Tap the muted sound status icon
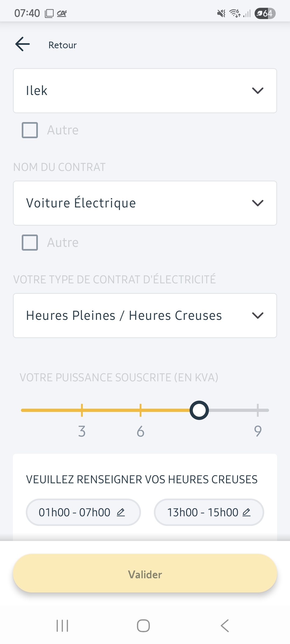This screenshot has width=290, height=644. 221,13
